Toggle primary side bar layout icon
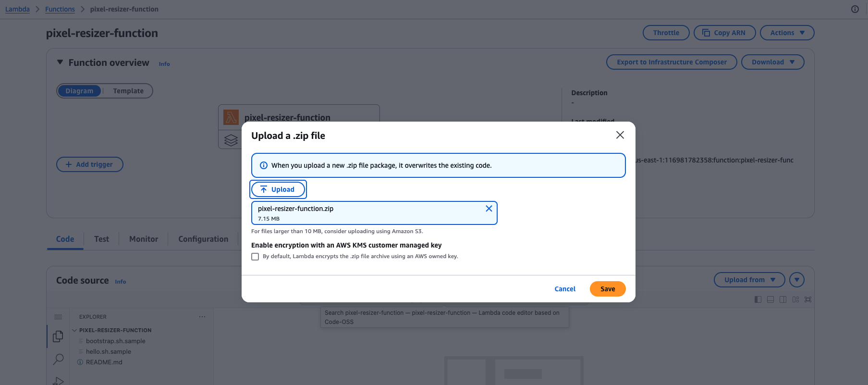Viewport: 868px width, 385px height. click(x=758, y=299)
